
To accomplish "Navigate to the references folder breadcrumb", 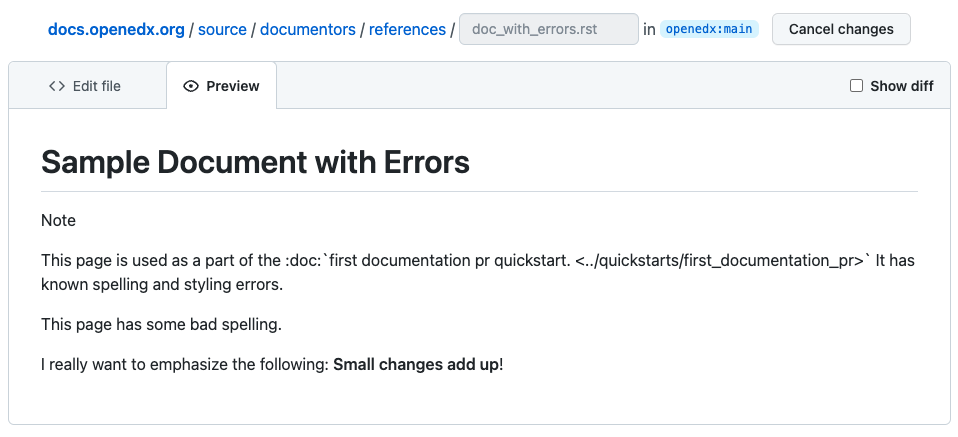I will coord(407,29).
